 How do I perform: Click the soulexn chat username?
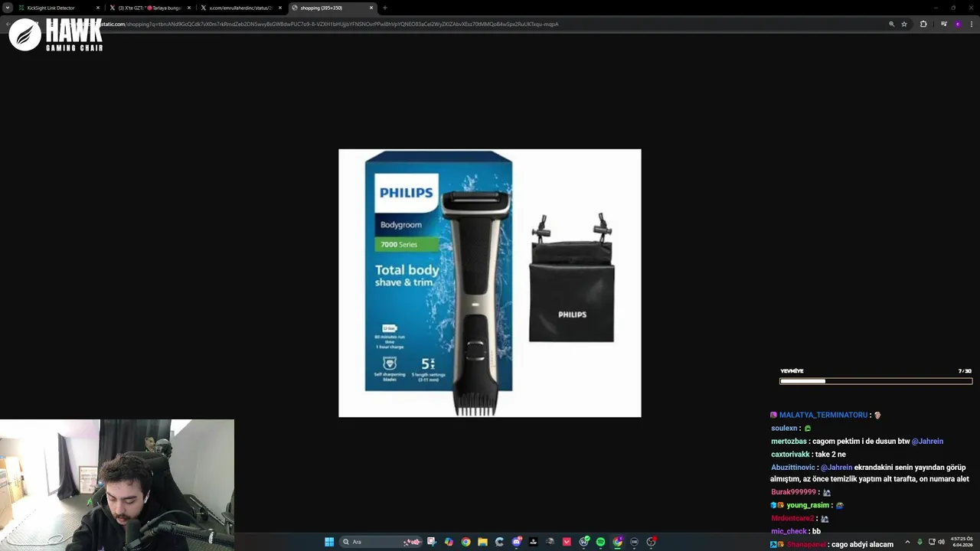click(785, 429)
